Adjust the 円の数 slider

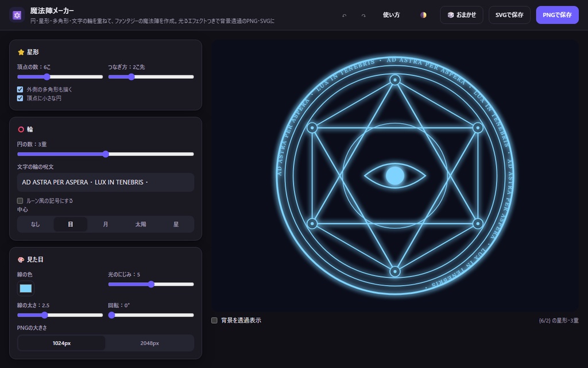coord(106,154)
